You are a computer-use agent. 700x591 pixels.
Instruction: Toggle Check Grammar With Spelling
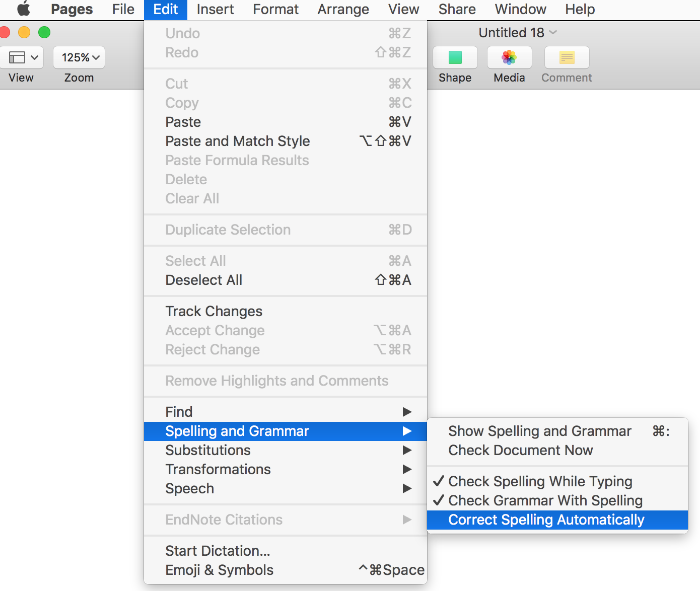coord(557,500)
